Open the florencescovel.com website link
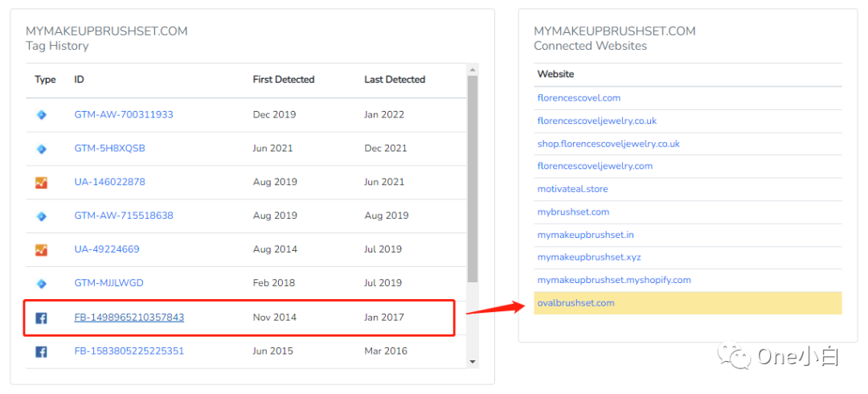 (579, 98)
